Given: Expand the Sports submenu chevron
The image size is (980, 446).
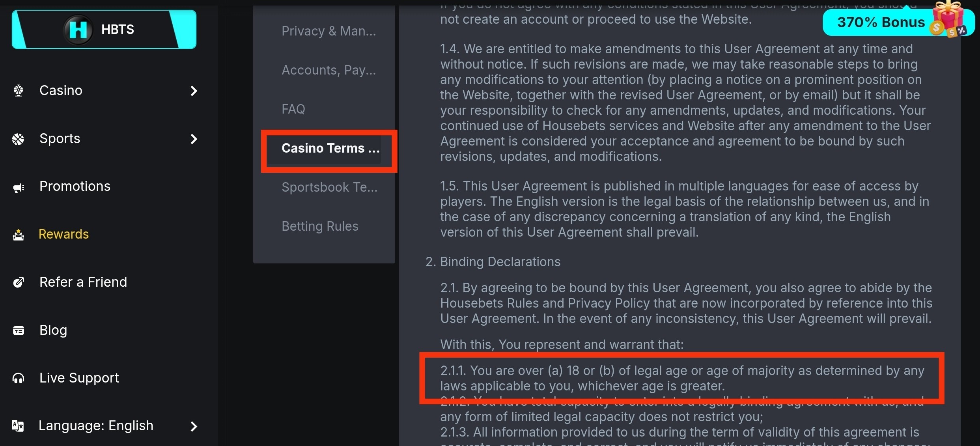Looking at the screenshot, I should tap(193, 139).
